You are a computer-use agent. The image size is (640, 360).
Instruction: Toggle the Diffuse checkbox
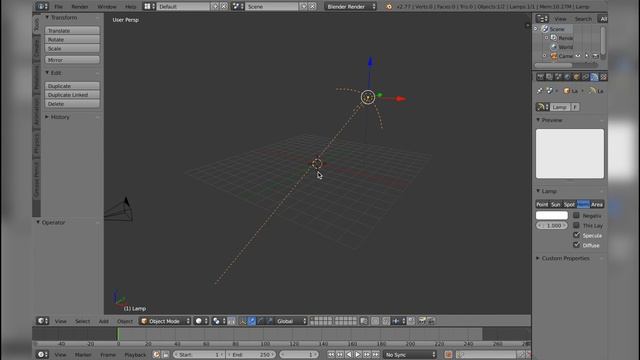576,245
